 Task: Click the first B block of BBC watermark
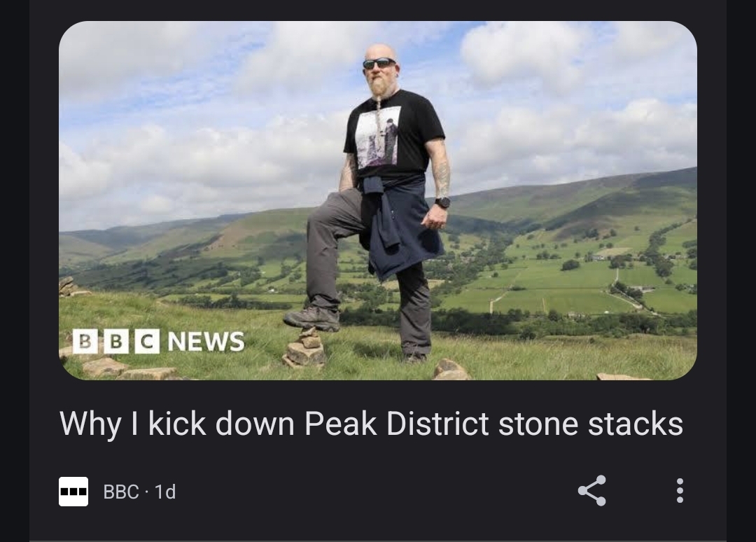click(x=85, y=342)
